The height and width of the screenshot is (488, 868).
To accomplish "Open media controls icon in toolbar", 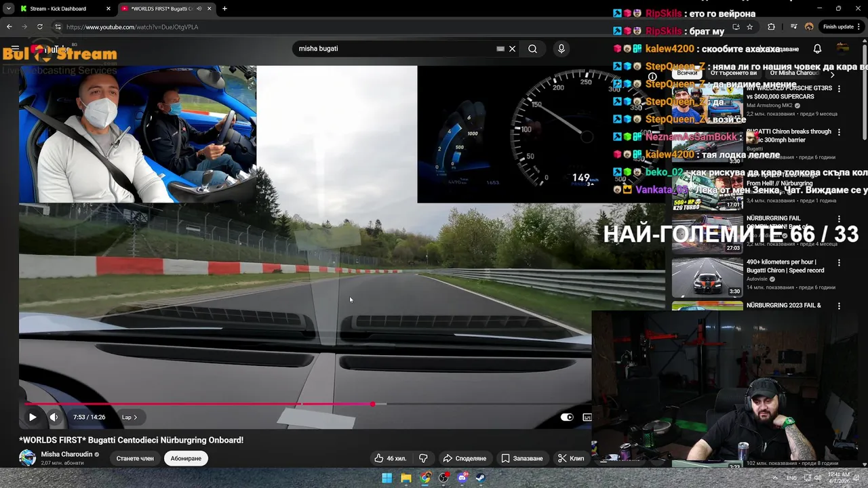I will click(793, 27).
